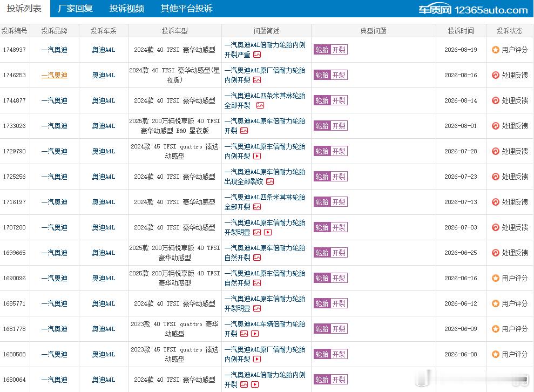This screenshot has width=534, height=392.
Task: Select the date 2026-07-23
Action: pos(461,177)
